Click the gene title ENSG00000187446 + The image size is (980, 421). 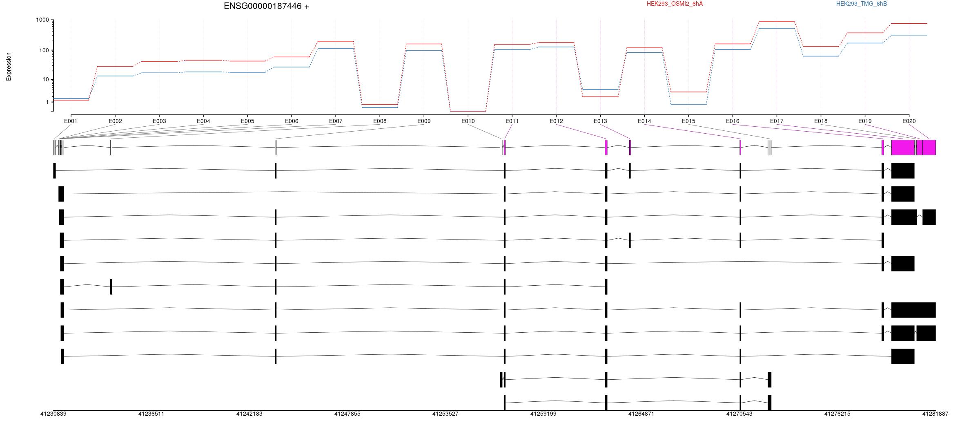click(266, 6)
